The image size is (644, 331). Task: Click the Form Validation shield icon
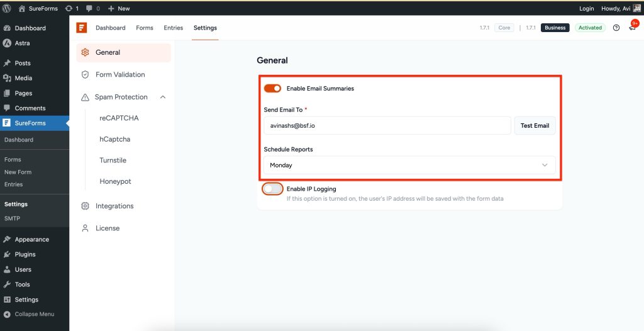point(85,74)
